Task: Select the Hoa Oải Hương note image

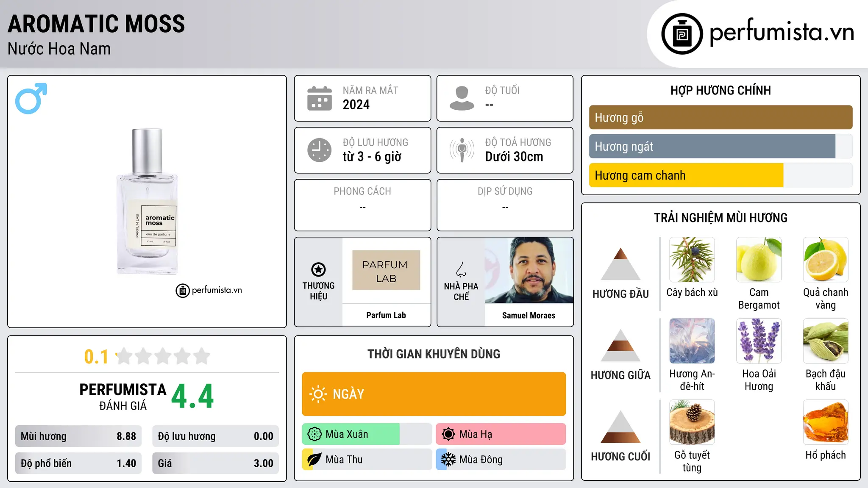Action: point(759,341)
